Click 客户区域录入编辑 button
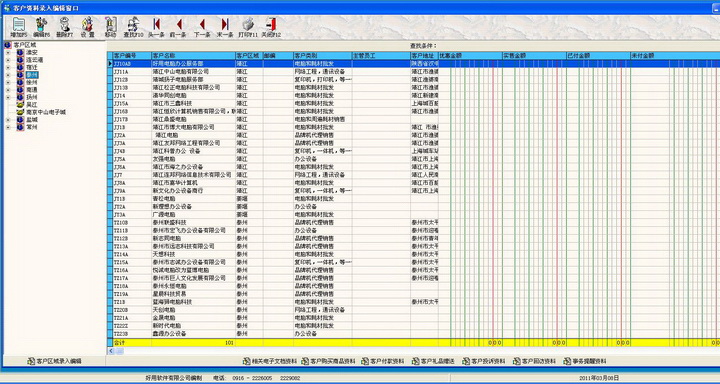 click(55, 361)
